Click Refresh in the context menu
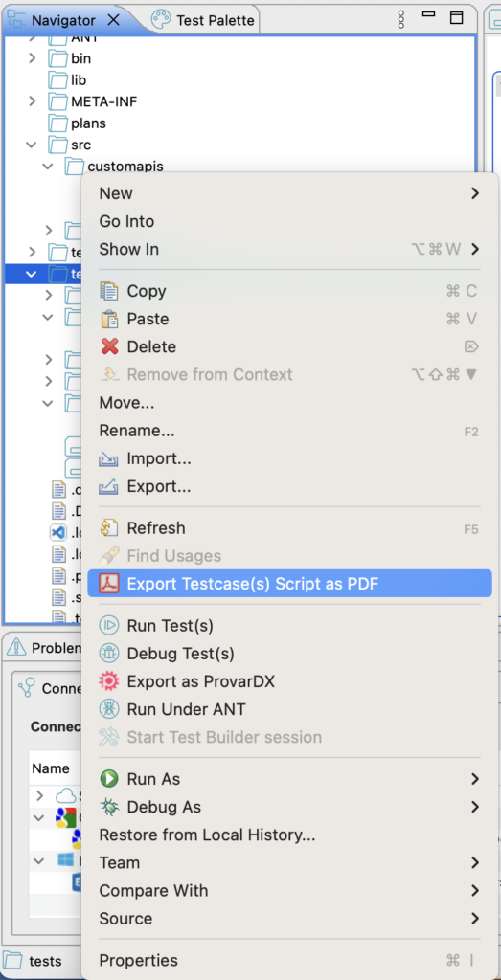Image resolution: width=501 pixels, height=980 pixels. tap(289, 528)
